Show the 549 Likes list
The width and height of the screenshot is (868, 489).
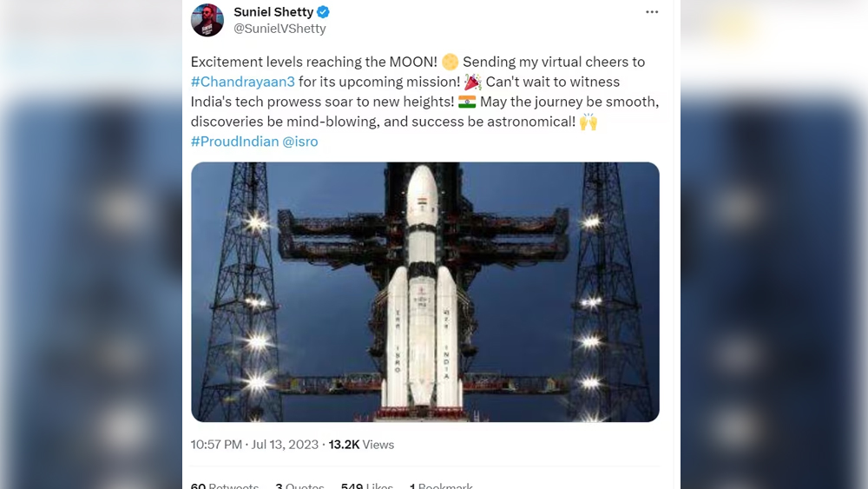(x=367, y=484)
